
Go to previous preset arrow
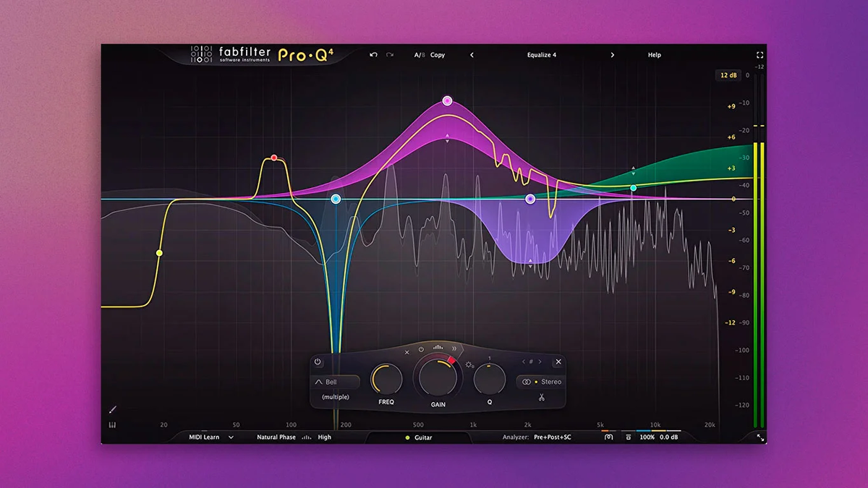[x=472, y=55]
